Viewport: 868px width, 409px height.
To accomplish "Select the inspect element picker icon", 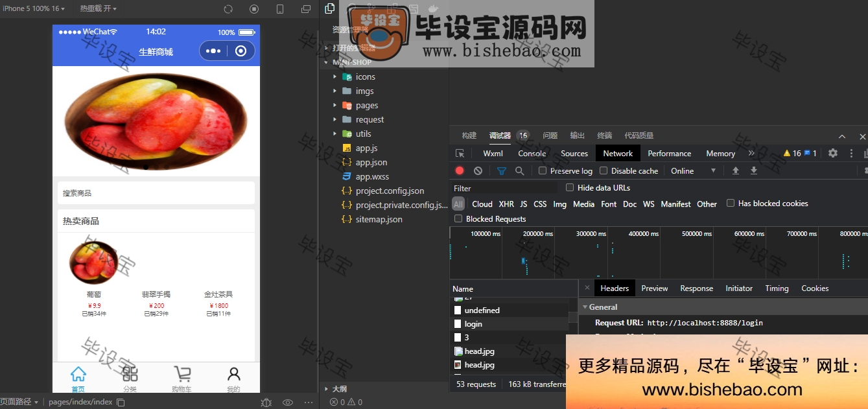I will click(x=460, y=154).
